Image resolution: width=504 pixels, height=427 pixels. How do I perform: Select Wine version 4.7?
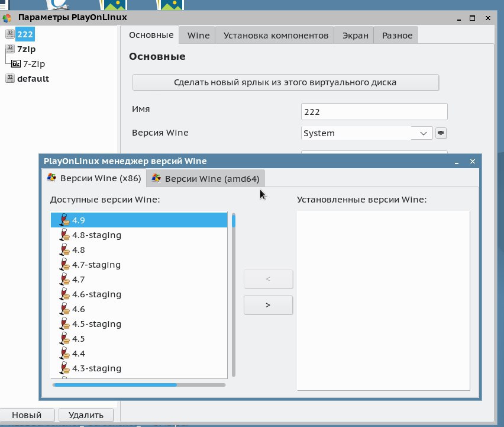(139, 280)
